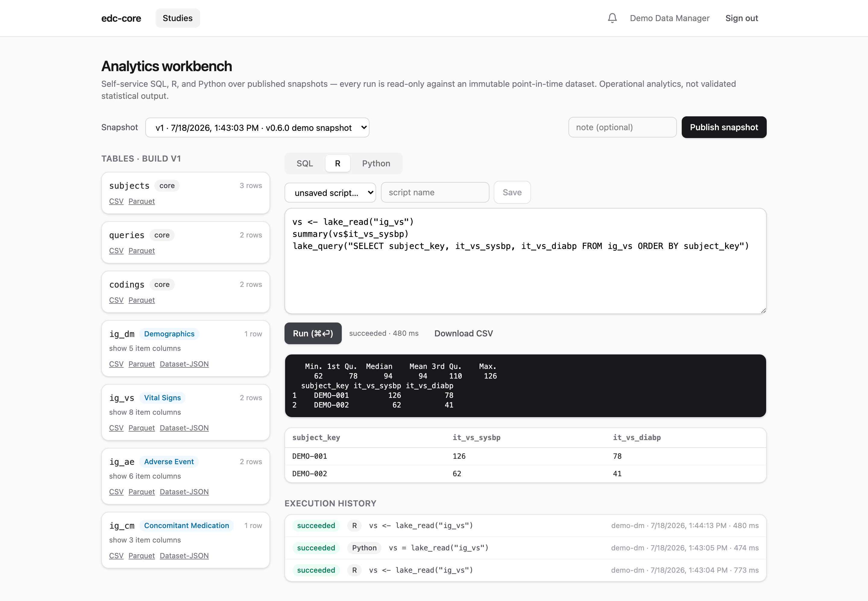Viewport: 868px width, 601px height.
Task: Download ig_cm as CSV
Action: point(116,555)
